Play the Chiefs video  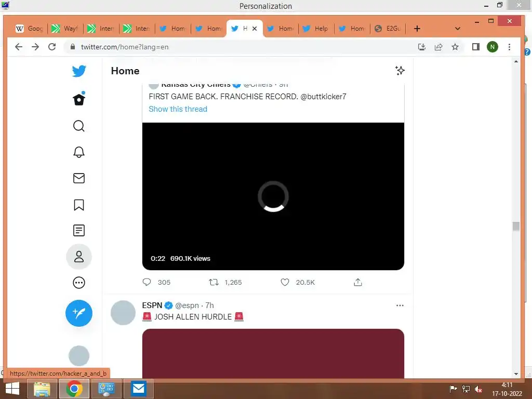(x=273, y=196)
